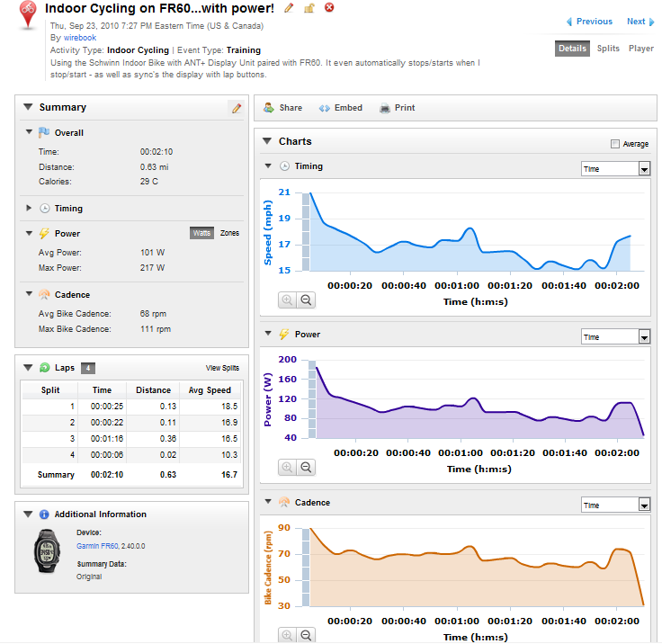Click the Embed code icon
662x644 pixels.
tap(324, 108)
